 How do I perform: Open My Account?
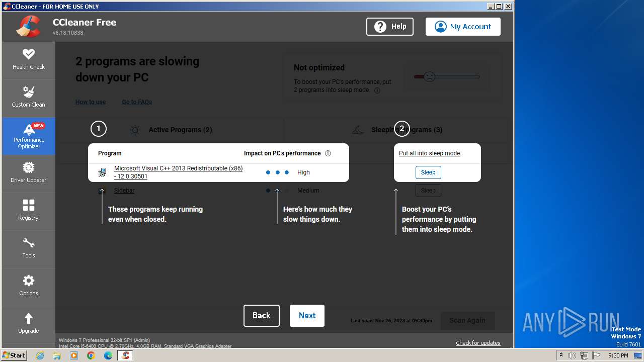pyautogui.click(x=463, y=27)
